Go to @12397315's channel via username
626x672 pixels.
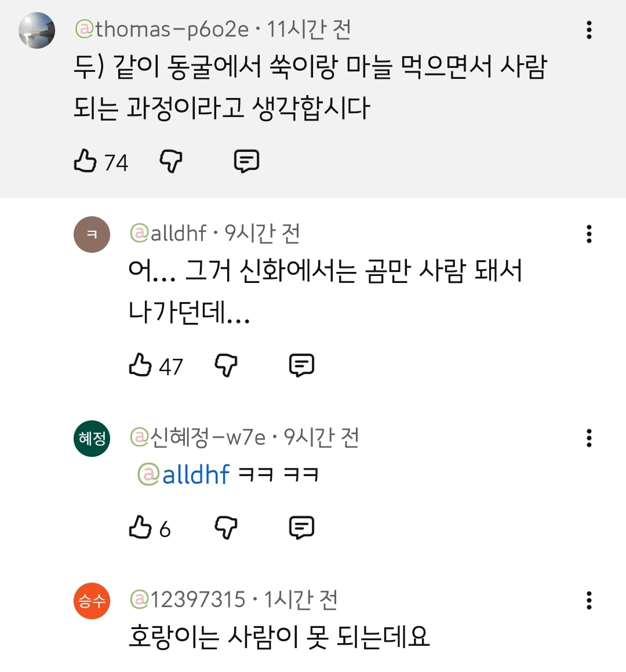(x=187, y=600)
